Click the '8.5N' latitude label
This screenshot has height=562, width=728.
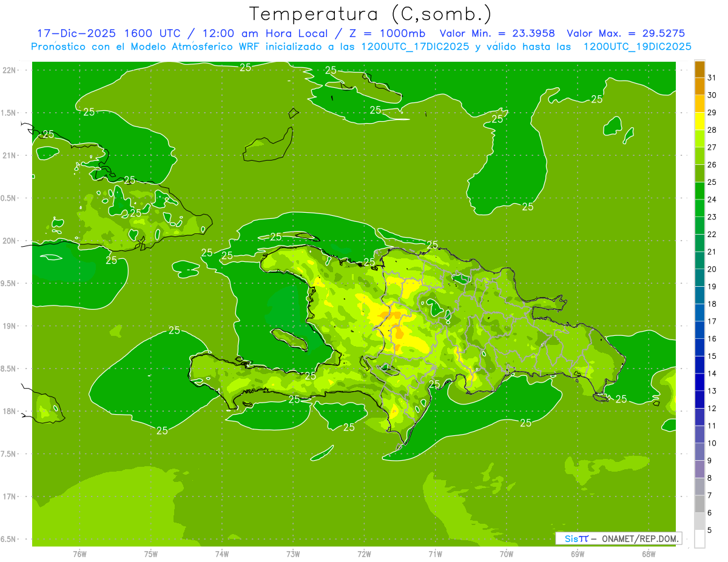(x=9, y=369)
